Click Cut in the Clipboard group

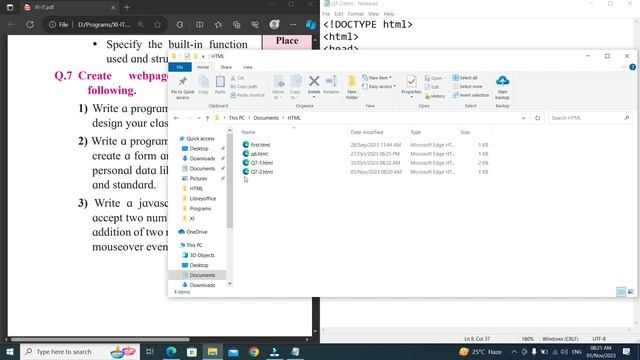click(x=237, y=78)
